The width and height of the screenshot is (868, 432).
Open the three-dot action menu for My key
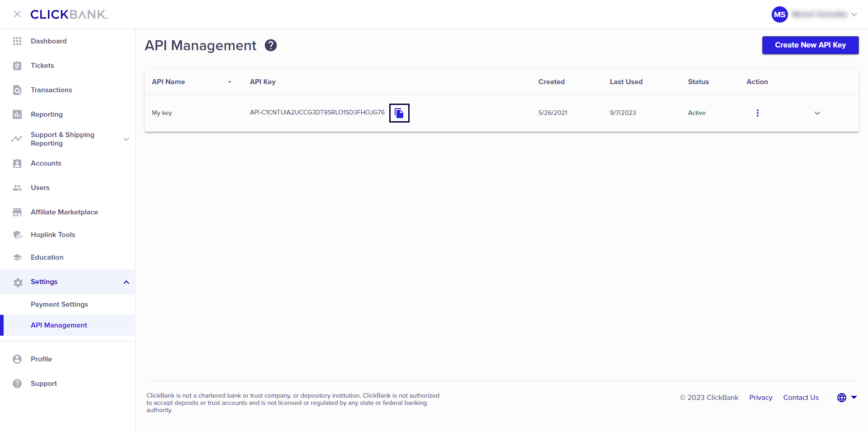click(758, 113)
